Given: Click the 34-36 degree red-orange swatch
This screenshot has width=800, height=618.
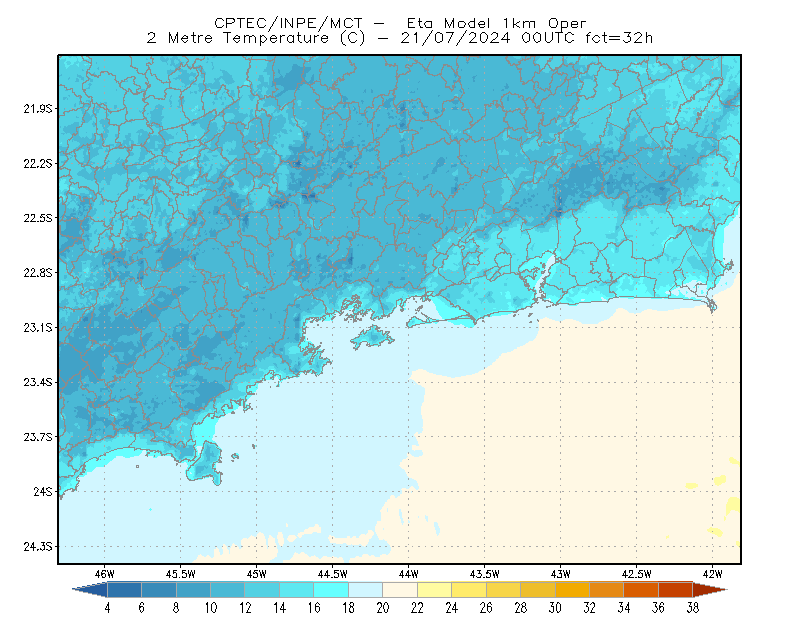Looking at the screenshot, I should 641,590.
